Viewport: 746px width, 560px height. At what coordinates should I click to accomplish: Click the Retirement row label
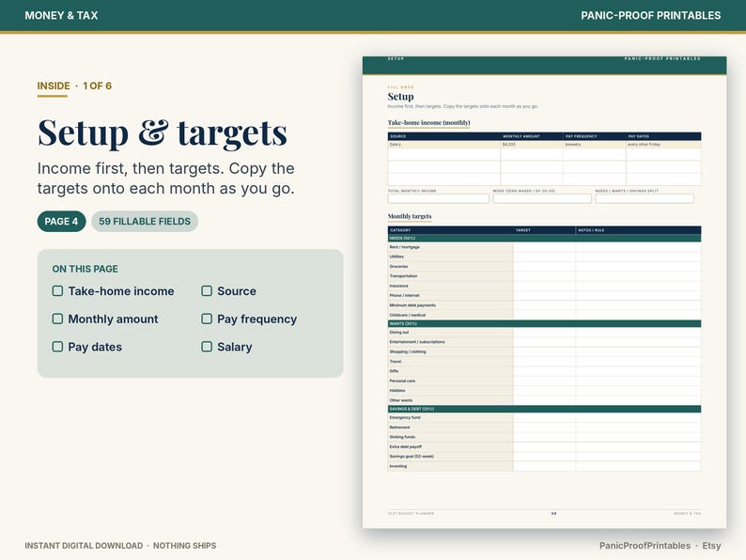tap(399, 428)
